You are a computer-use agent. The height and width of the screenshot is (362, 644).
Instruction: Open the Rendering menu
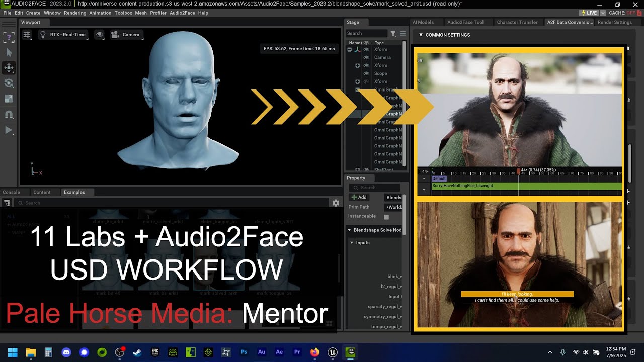coord(75,13)
